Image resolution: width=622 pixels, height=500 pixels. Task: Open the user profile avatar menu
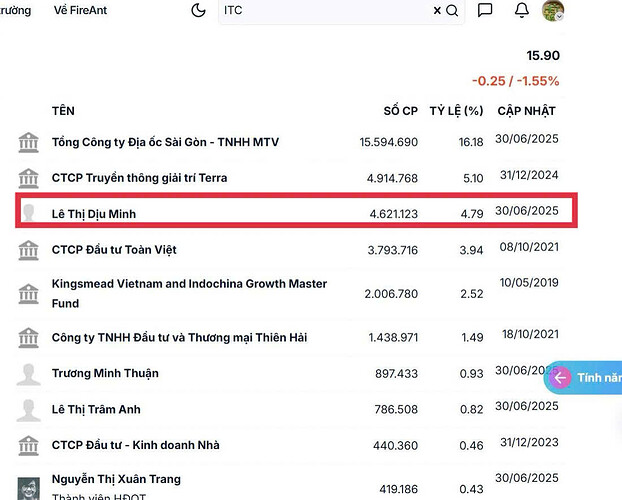click(x=553, y=11)
